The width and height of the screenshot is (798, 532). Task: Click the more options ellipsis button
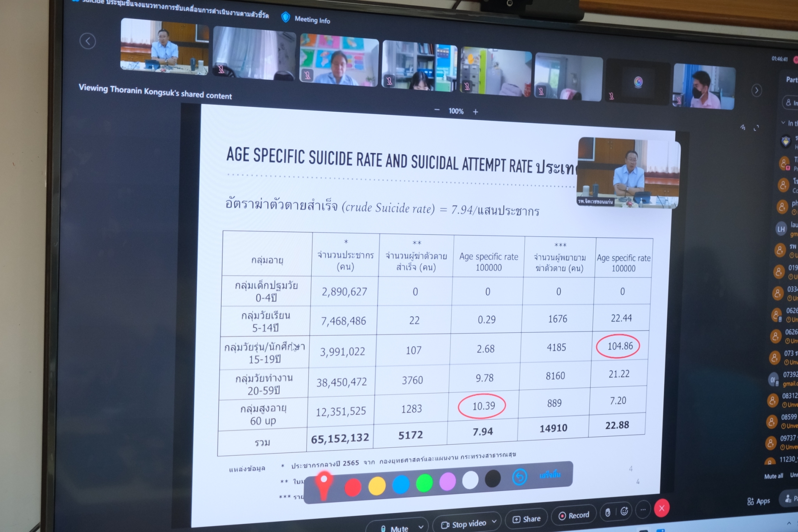[x=643, y=509]
